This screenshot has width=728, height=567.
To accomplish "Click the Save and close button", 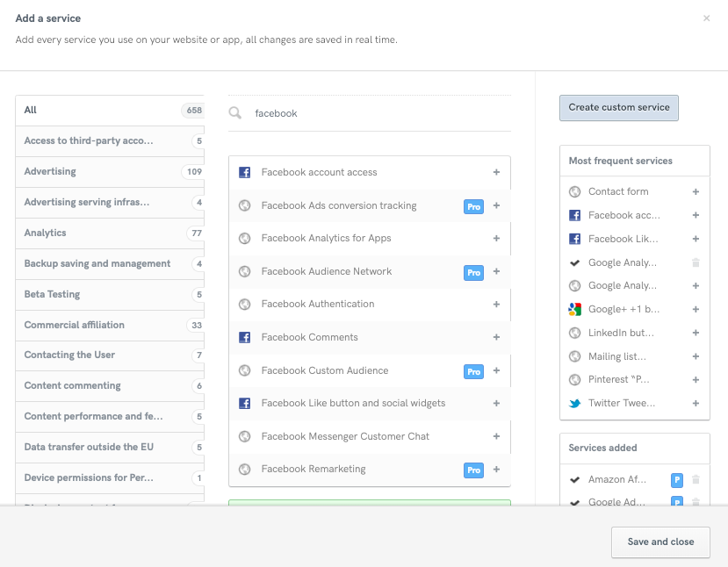I will (660, 542).
